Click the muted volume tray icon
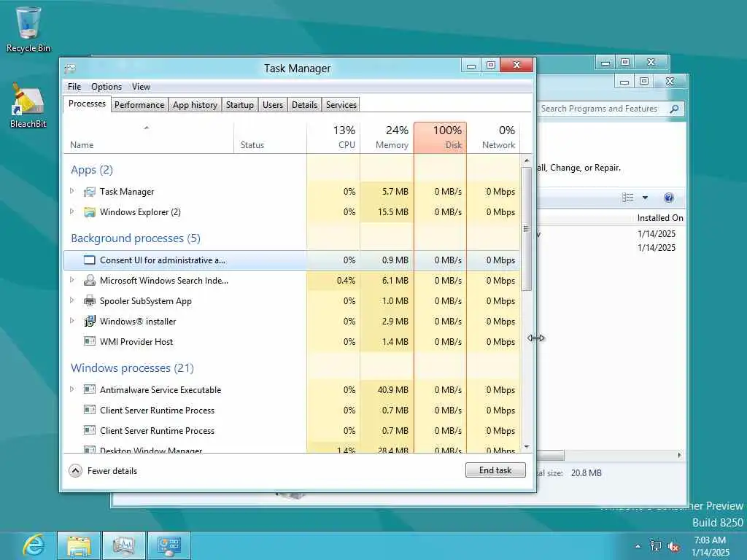 [x=673, y=546]
